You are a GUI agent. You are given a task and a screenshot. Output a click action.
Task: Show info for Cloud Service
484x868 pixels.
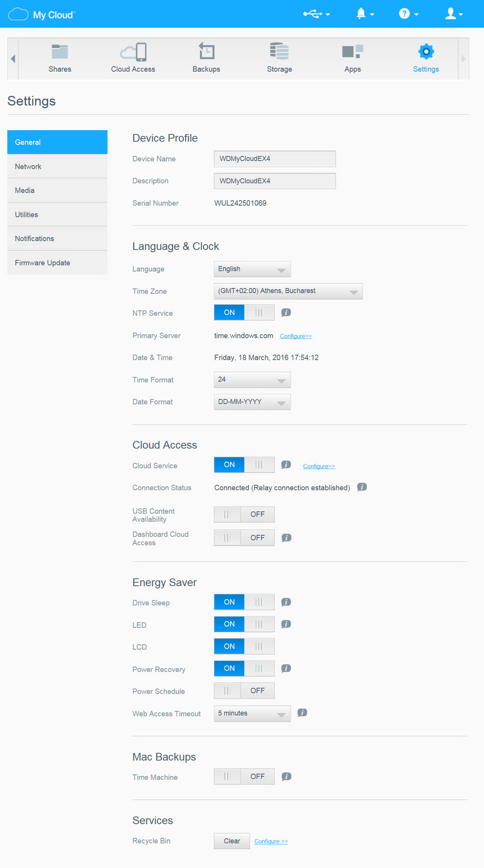coord(286,464)
